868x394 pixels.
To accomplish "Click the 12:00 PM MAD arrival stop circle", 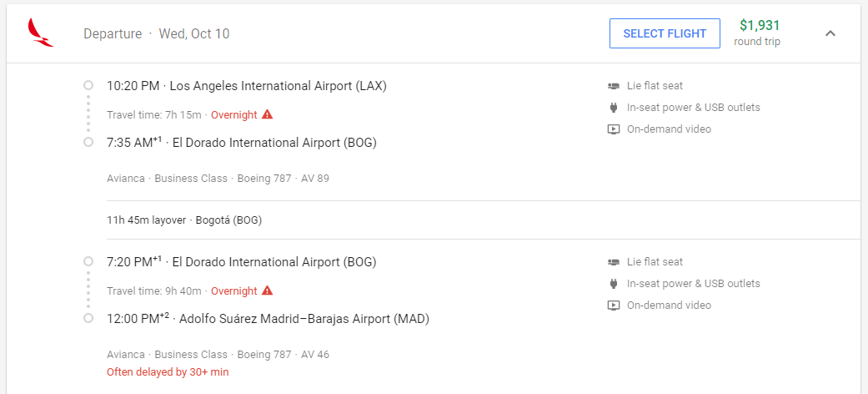I will click(x=88, y=319).
